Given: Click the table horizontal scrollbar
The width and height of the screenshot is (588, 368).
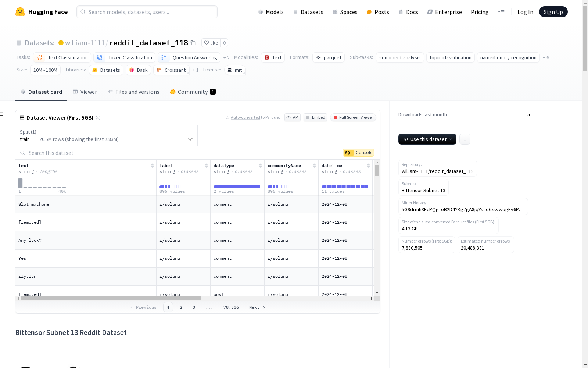Looking at the screenshot, I should click(x=111, y=298).
